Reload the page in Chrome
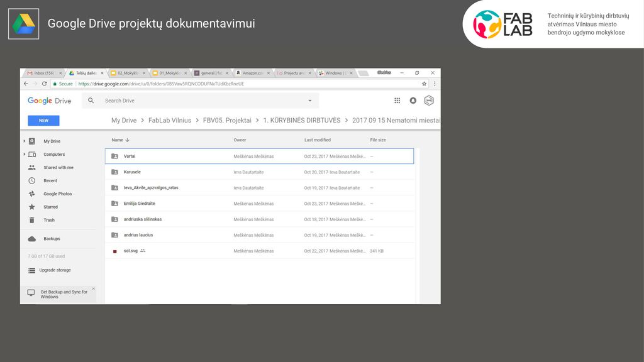The image size is (644, 362). [x=45, y=84]
